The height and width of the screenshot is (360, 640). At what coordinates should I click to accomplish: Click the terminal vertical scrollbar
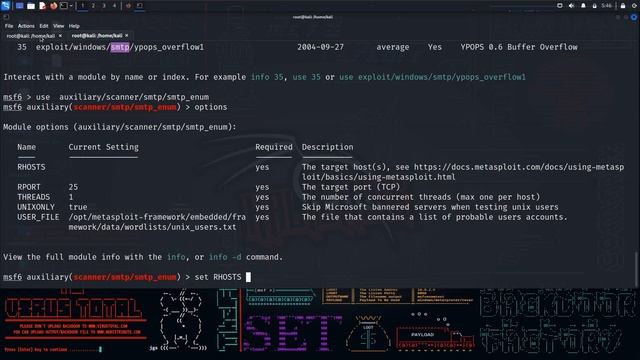(637, 269)
